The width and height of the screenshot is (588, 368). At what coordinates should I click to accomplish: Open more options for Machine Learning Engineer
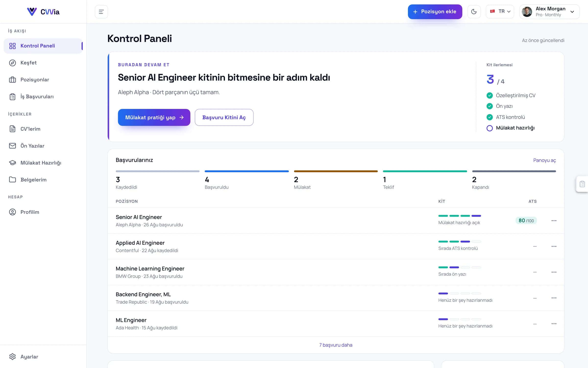(x=554, y=272)
